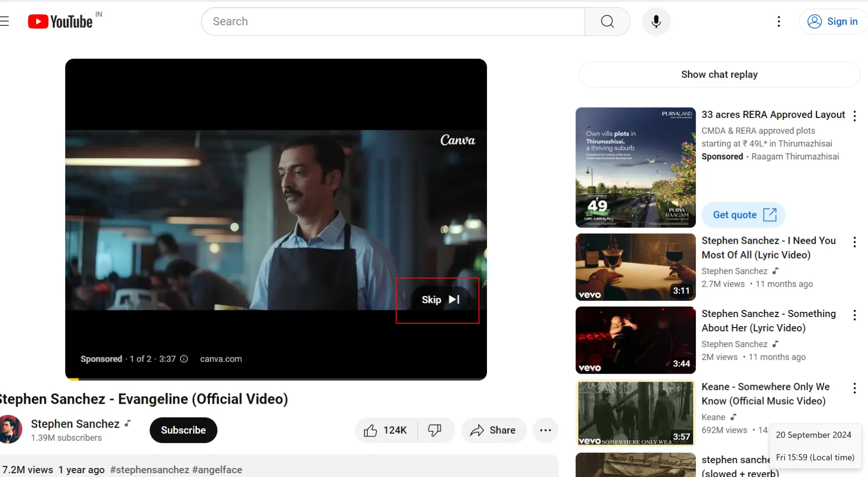This screenshot has height=477, width=868.
Task: Open the Purvaland sponsored ad thumbnail
Action: 635,168
